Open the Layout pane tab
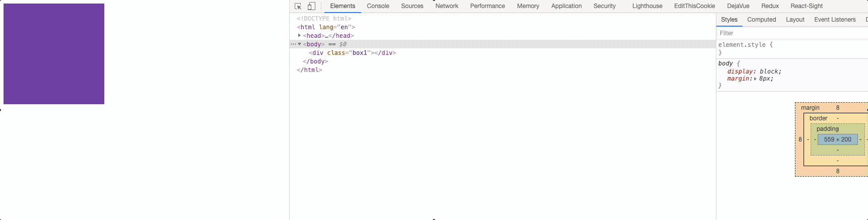Image resolution: width=868 pixels, height=220 pixels. click(x=795, y=20)
